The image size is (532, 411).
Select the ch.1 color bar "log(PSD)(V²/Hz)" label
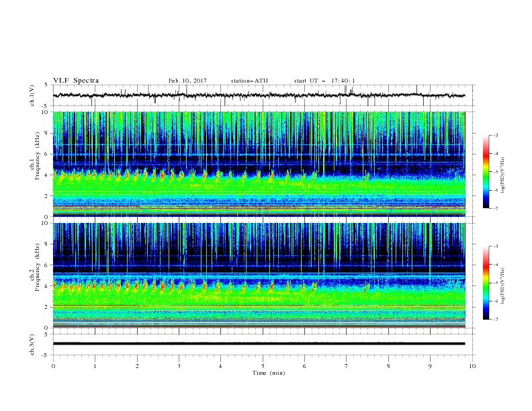coord(502,175)
